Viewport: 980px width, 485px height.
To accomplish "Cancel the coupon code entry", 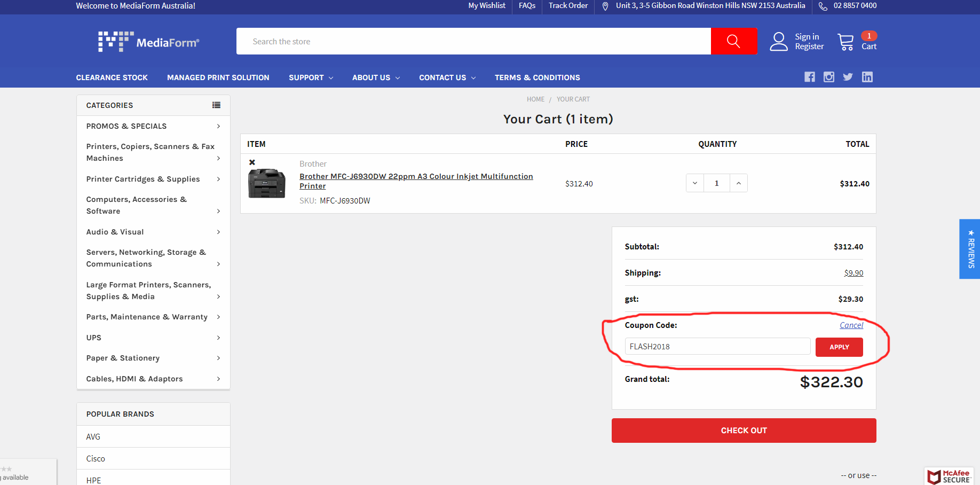I will pyautogui.click(x=851, y=325).
